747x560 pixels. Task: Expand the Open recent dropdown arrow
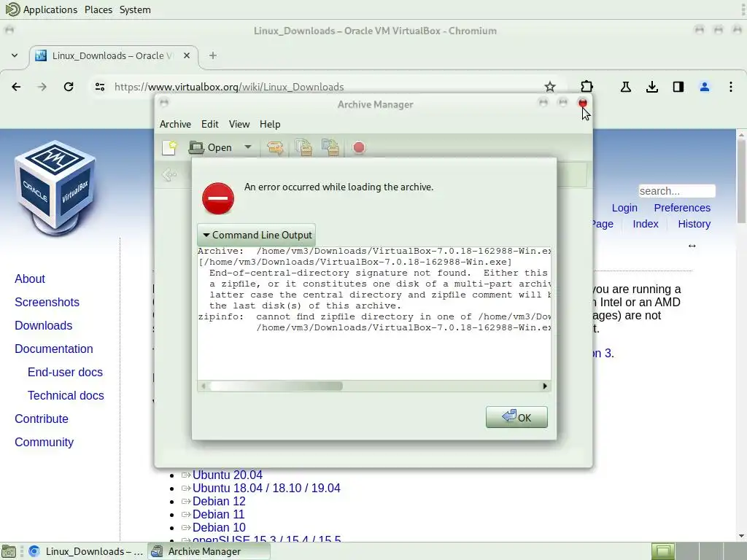248,147
